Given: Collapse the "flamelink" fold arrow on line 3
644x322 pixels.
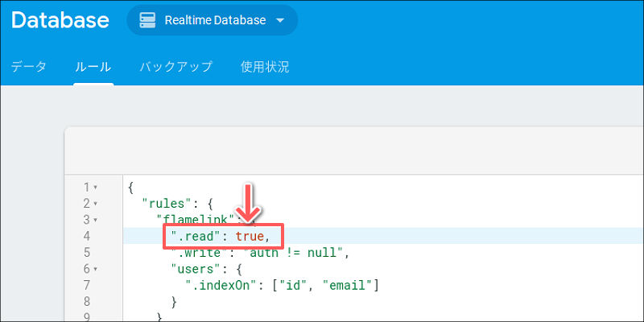Looking at the screenshot, I should (x=95, y=220).
